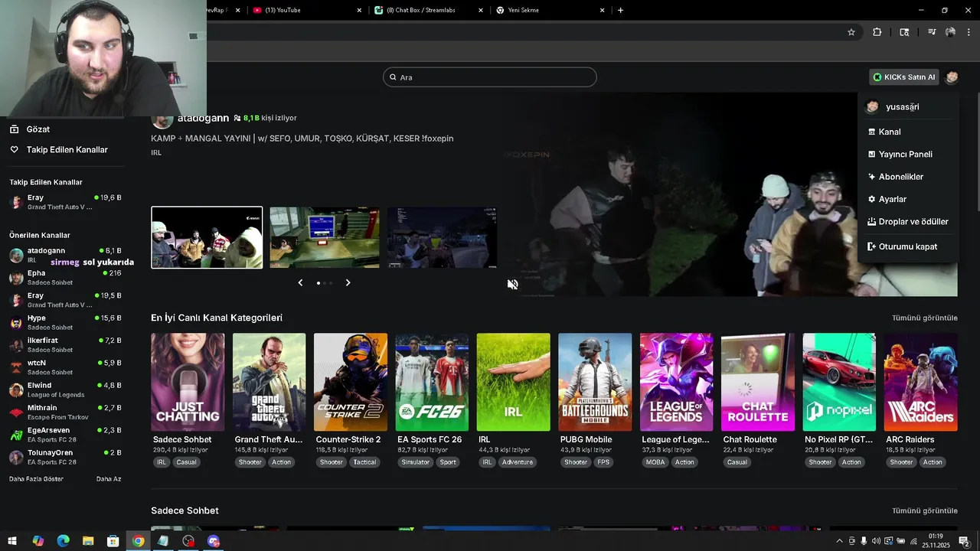980x551 pixels.
Task: Click Tümünü görüntüle for Sadece Sohbet section
Action: pyautogui.click(x=924, y=510)
